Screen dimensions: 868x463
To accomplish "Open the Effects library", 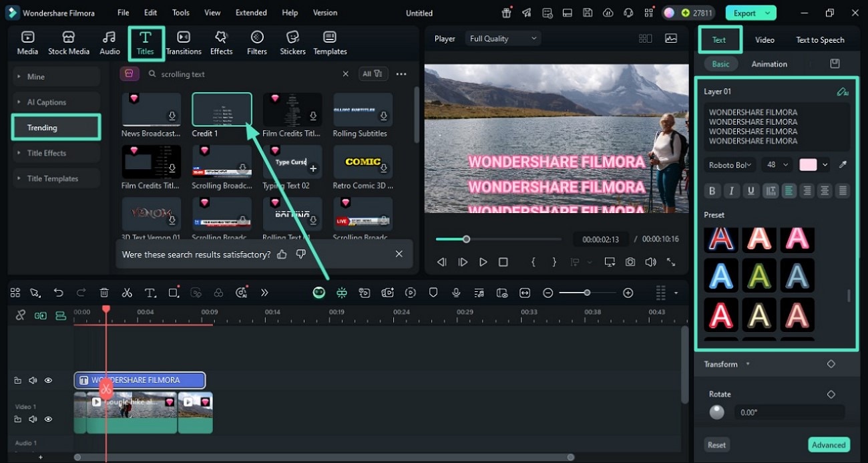I will tap(221, 43).
